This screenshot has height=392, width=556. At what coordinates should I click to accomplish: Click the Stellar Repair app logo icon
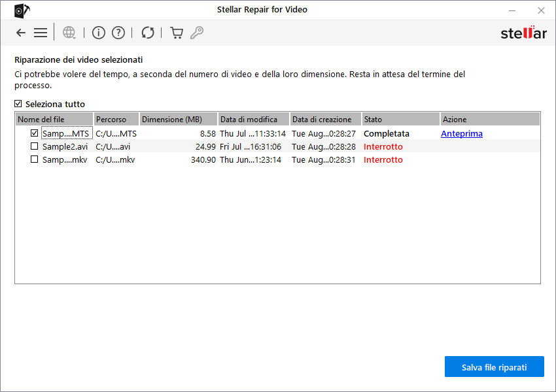(22, 10)
